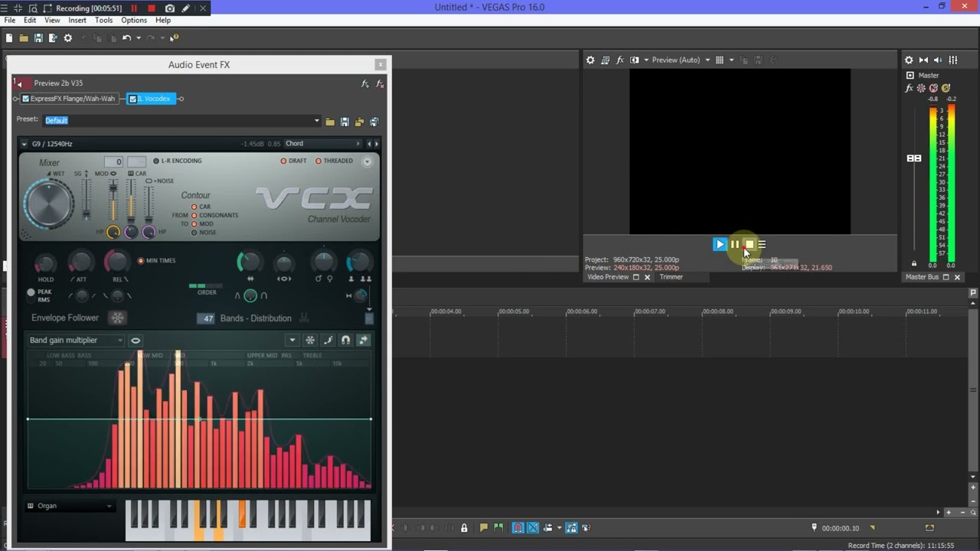Screen dimensions: 980x551
Task: Downmix output on the Master Bus
Action: [x=923, y=60]
